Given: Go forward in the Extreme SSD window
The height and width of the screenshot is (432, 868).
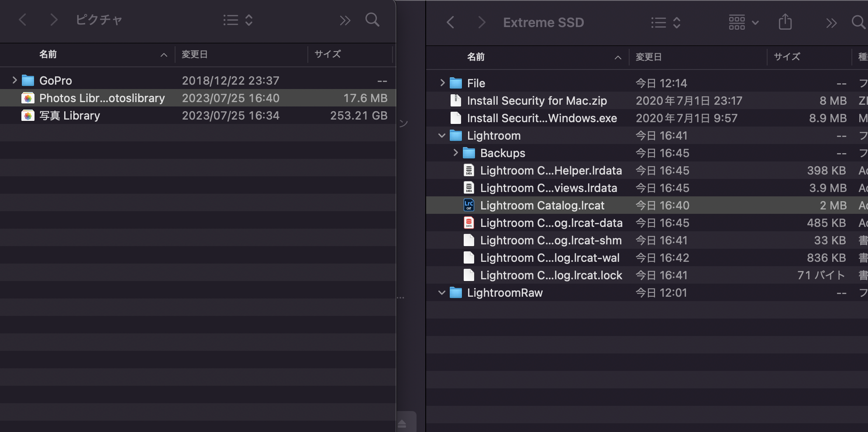Looking at the screenshot, I should coord(482,22).
